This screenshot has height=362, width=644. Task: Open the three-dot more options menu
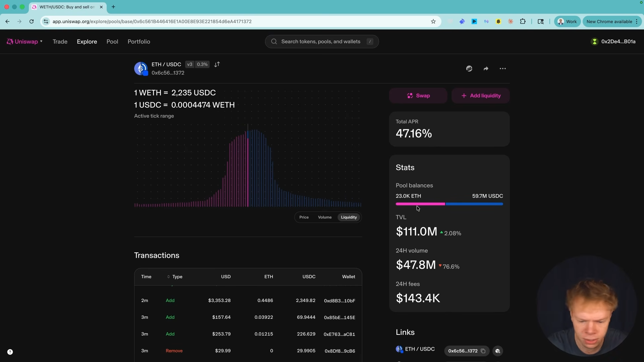click(x=503, y=69)
